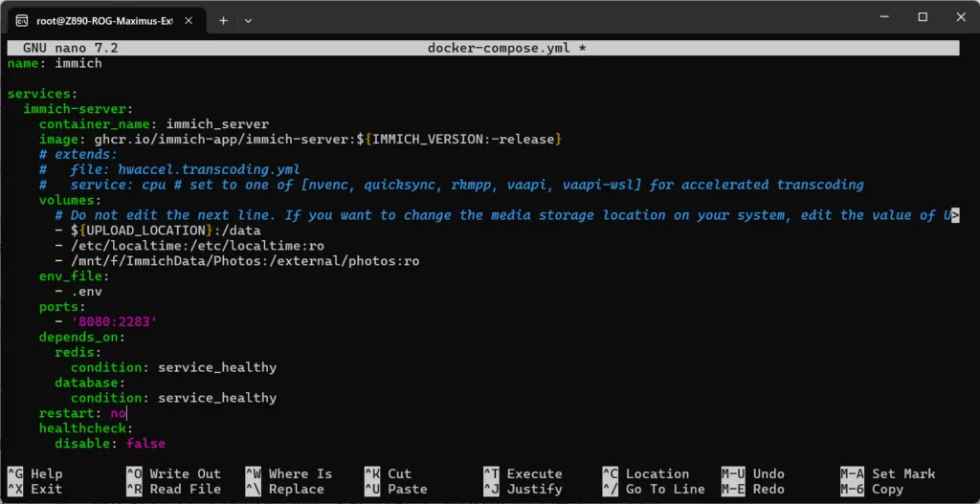Click the ^C Location shortcut
The height and width of the screenshot is (504, 980).
(x=646, y=474)
